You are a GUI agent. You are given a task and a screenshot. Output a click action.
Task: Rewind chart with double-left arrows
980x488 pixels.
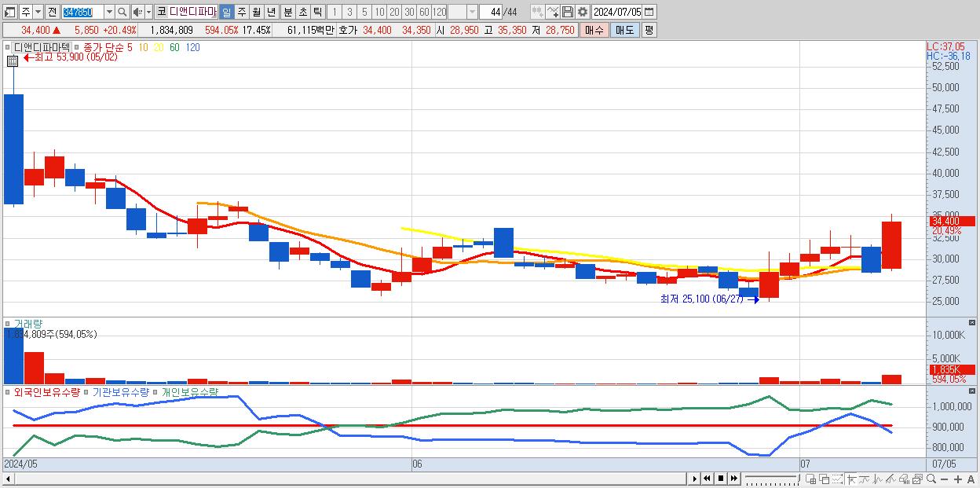(707, 479)
